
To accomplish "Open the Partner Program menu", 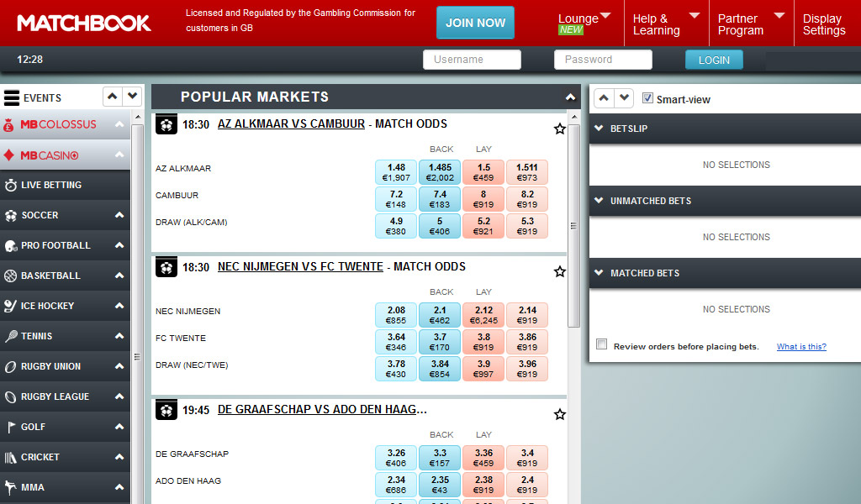I will 751,24.
